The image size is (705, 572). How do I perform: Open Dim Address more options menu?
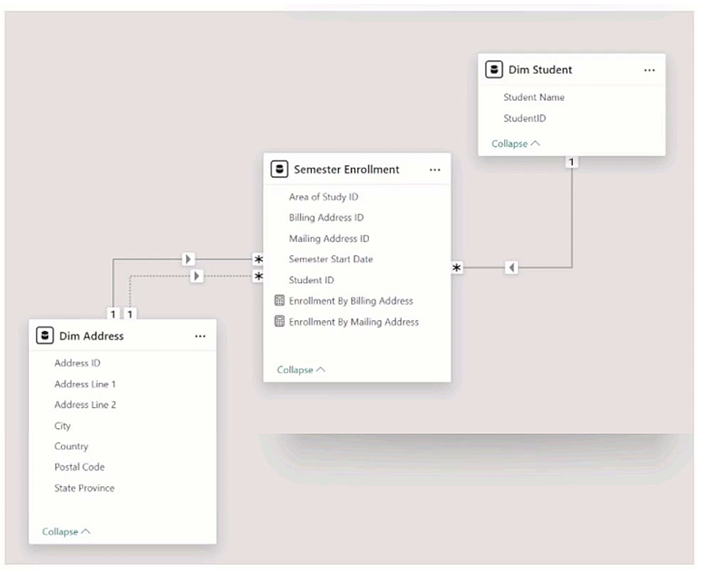tap(200, 336)
